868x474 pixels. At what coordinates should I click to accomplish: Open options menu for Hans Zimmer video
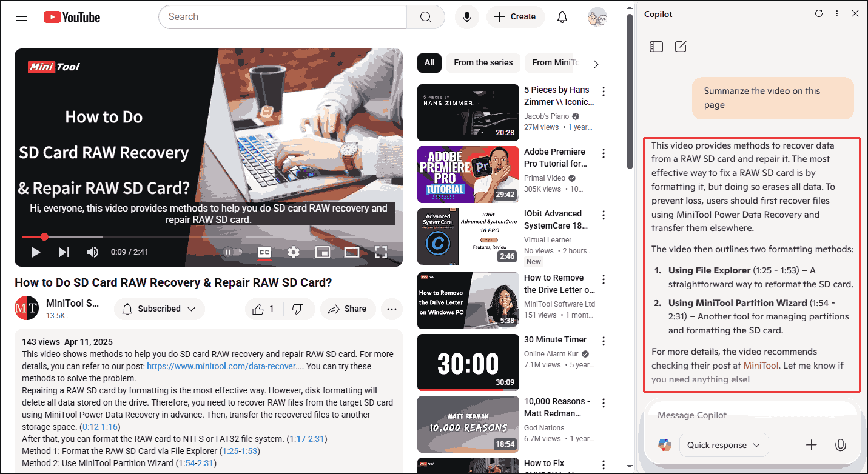click(604, 92)
